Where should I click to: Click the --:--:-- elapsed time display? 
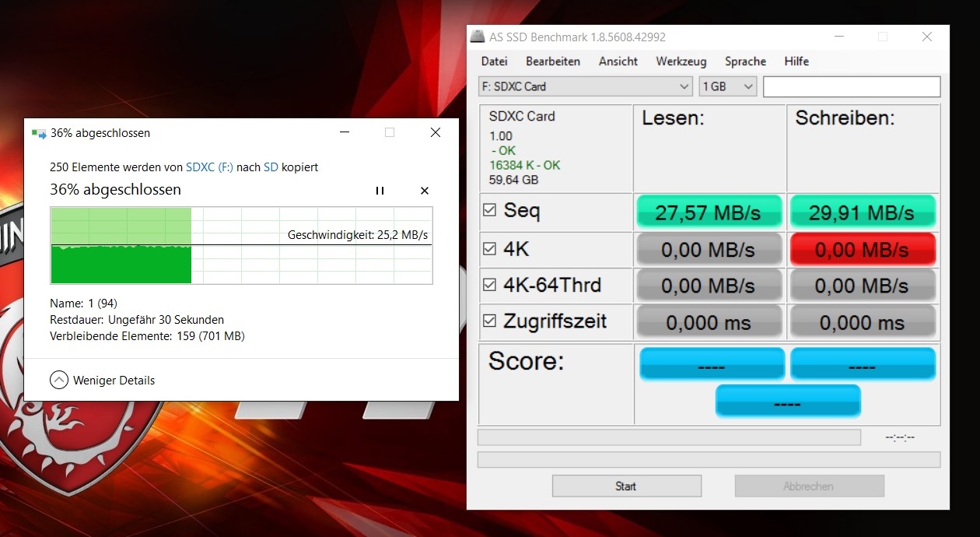(x=900, y=437)
